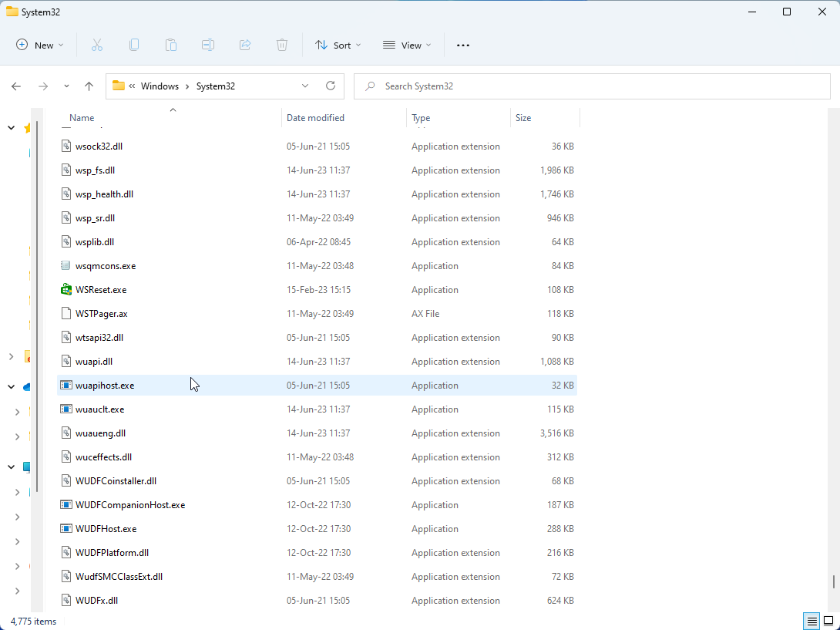Click the 3,516 KB size cell
840x630 pixels.
pyautogui.click(x=556, y=433)
